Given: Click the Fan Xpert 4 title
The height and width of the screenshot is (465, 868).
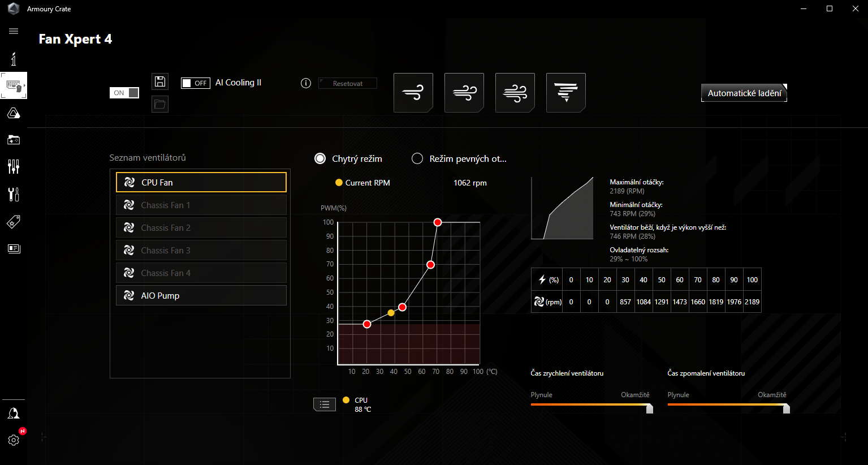Looking at the screenshot, I should 75,39.
